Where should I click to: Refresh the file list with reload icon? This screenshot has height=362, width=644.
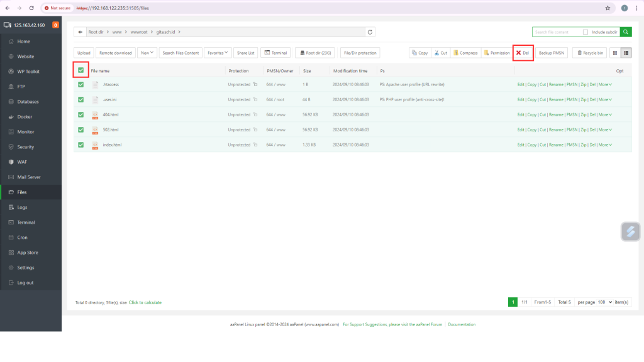click(370, 32)
